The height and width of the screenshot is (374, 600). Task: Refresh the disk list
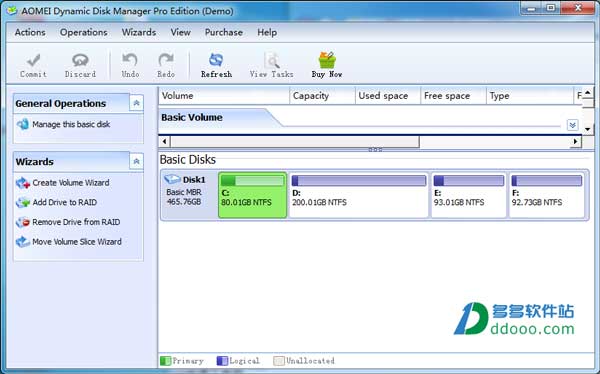pos(216,65)
